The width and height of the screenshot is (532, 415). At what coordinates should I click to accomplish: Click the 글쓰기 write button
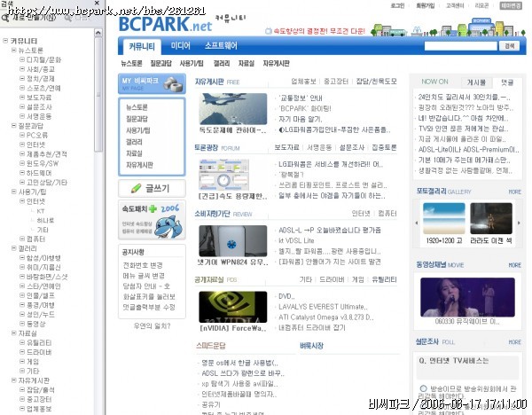[152, 188]
